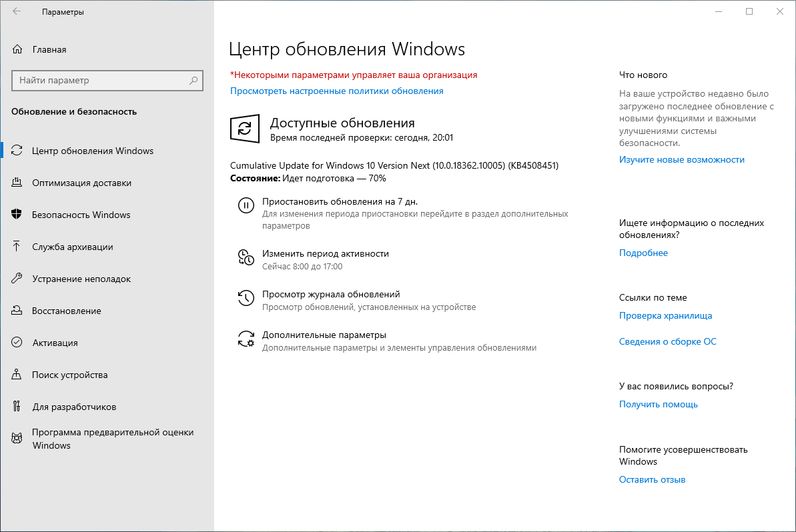796x532 pixels.
Task: Open the configured update policies link
Action: coord(336,91)
